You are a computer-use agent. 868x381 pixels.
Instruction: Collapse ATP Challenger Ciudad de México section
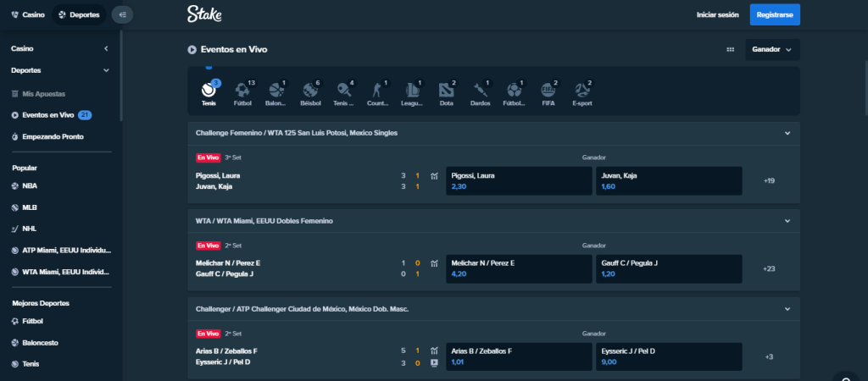787,309
